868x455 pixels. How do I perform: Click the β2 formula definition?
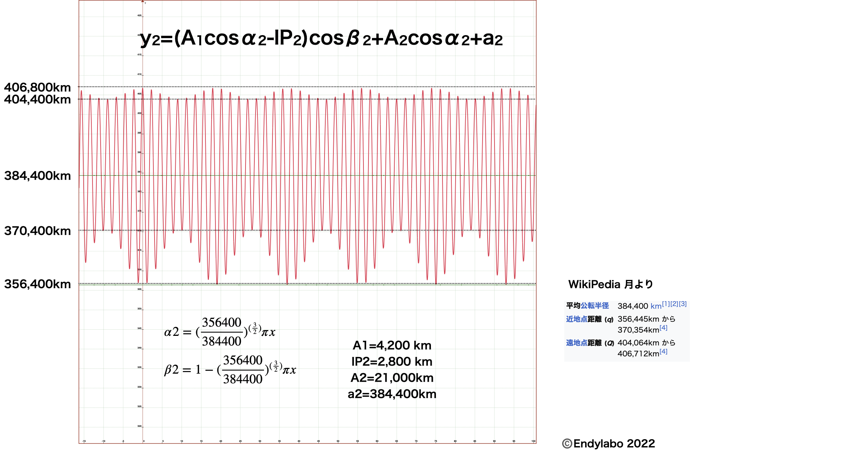coord(230,369)
